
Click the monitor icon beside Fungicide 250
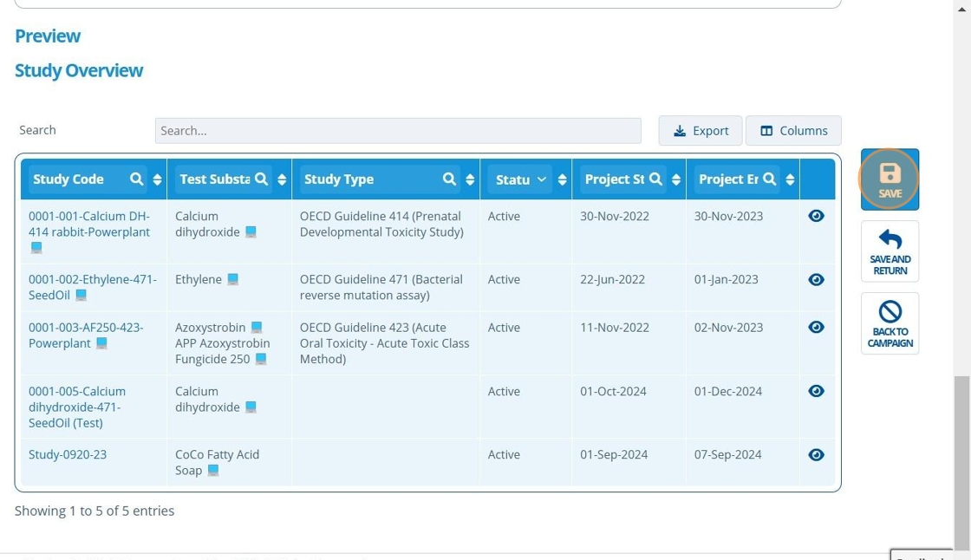point(261,359)
